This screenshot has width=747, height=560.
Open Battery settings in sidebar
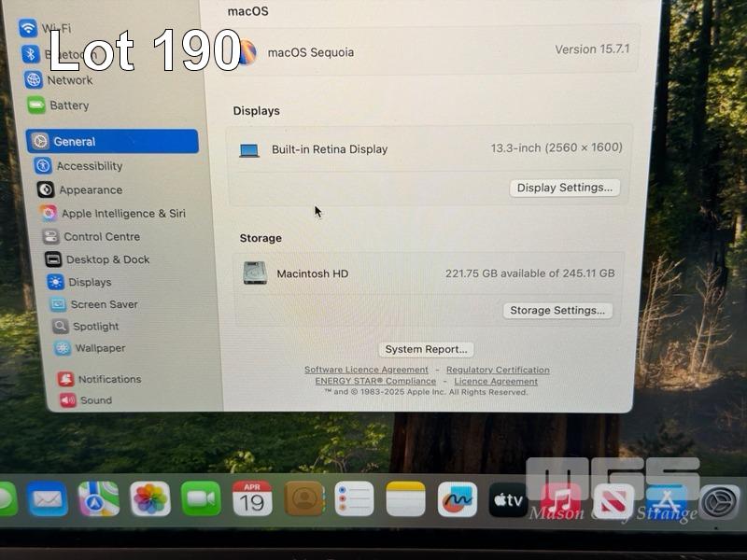click(58, 105)
